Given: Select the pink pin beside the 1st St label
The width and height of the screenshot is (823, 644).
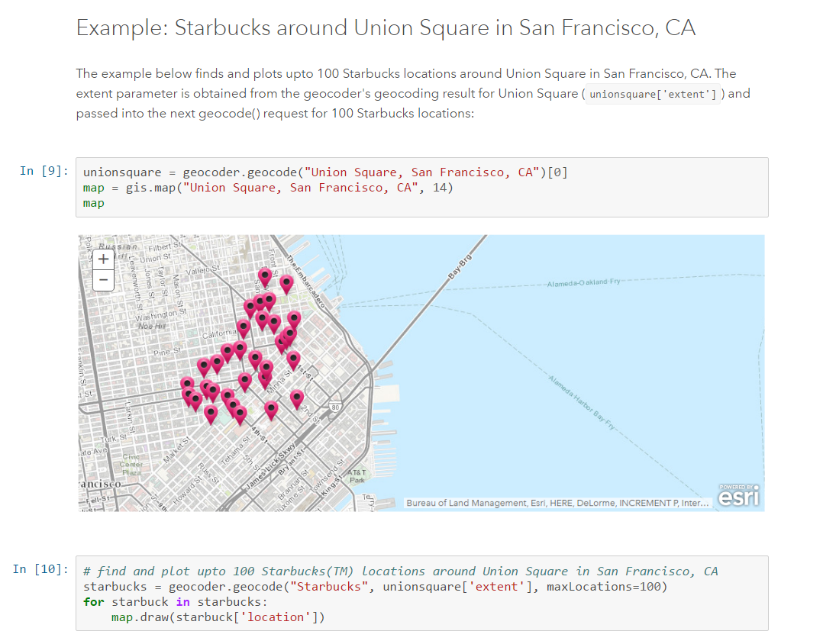Looking at the screenshot, I should 293,359.
